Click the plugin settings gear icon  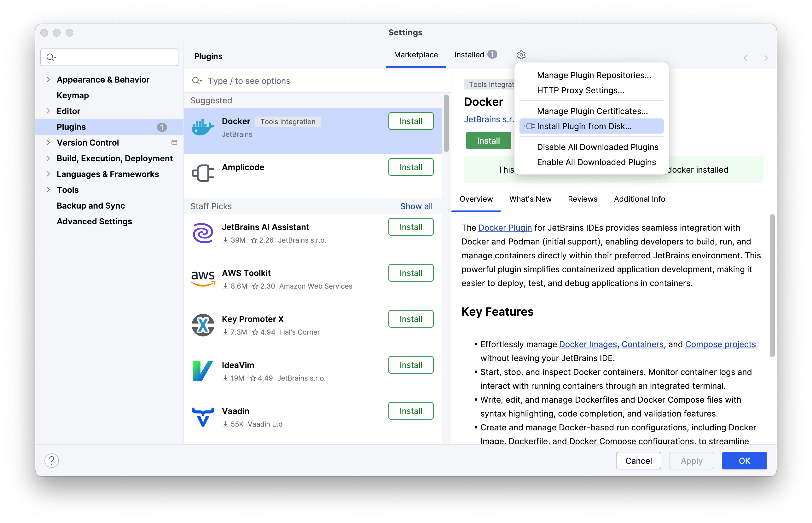pos(521,55)
